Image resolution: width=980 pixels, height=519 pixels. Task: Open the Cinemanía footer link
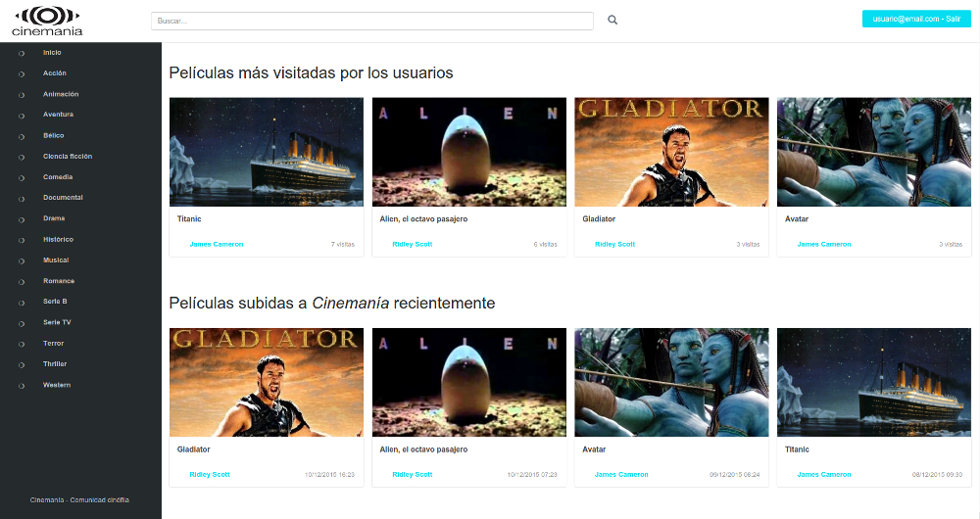(x=45, y=499)
